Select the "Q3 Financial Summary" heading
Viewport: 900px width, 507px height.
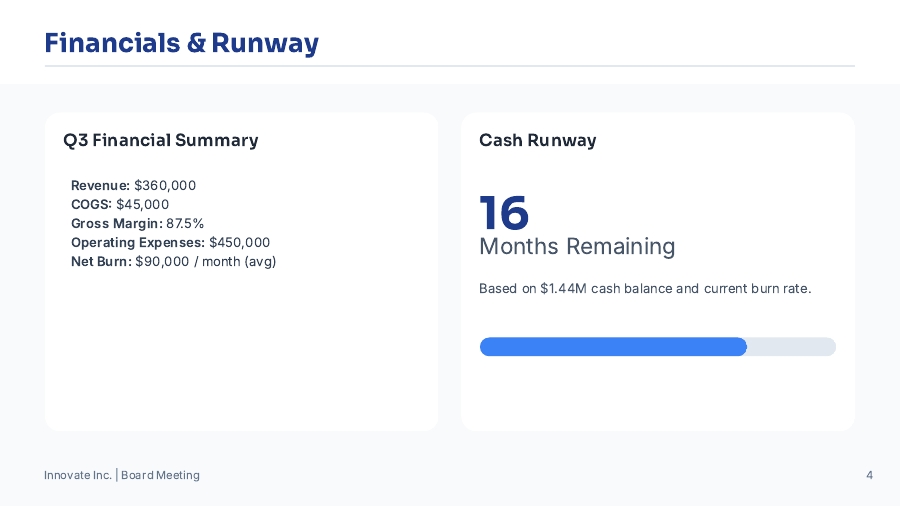point(160,140)
